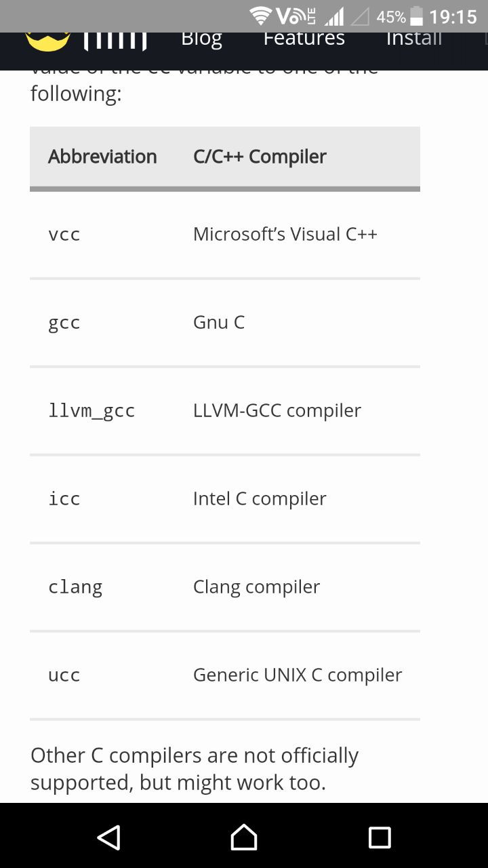The height and width of the screenshot is (868, 488).
Task: Open the Features menu item
Action: pyautogui.click(x=304, y=38)
